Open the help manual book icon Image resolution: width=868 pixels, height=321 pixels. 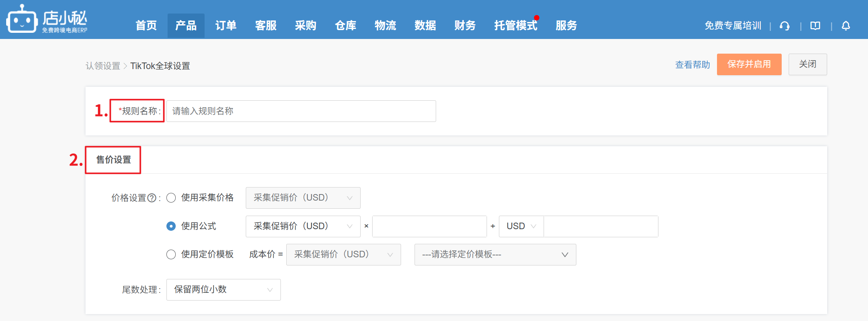click(815, 26)
